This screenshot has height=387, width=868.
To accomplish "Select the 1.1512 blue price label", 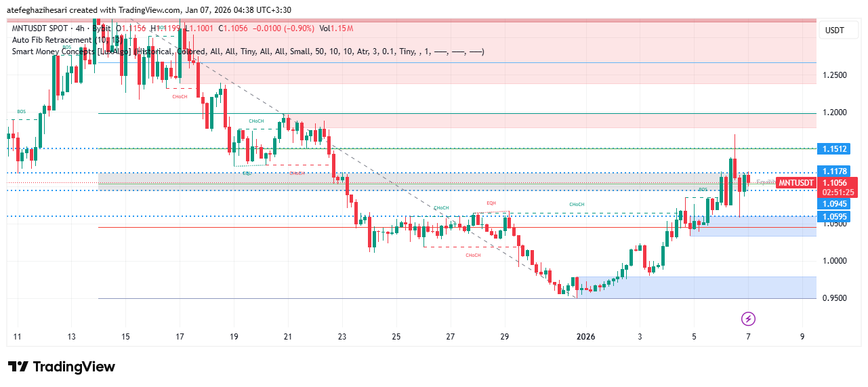I will click(835, 149).
